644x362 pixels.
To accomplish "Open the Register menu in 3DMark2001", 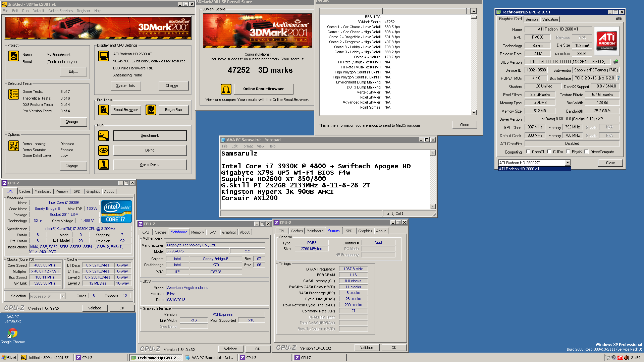I will pos(83,11).
